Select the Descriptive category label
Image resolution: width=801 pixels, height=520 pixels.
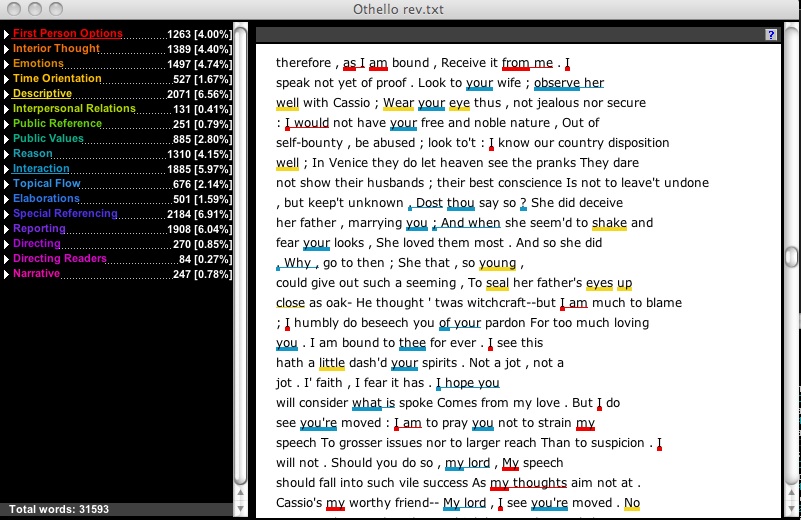(x=42, y=94)
